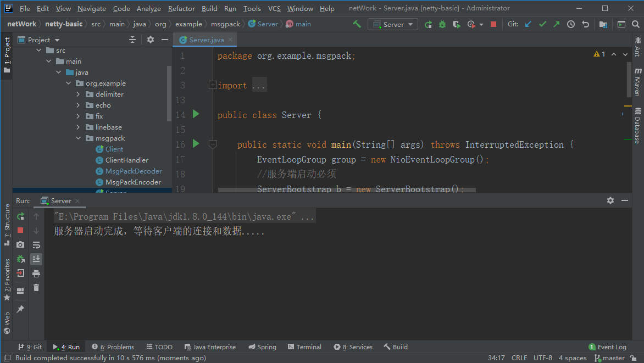Hide the Project panel with minus icon
644x363 pixels.
[x=165, y=40]
